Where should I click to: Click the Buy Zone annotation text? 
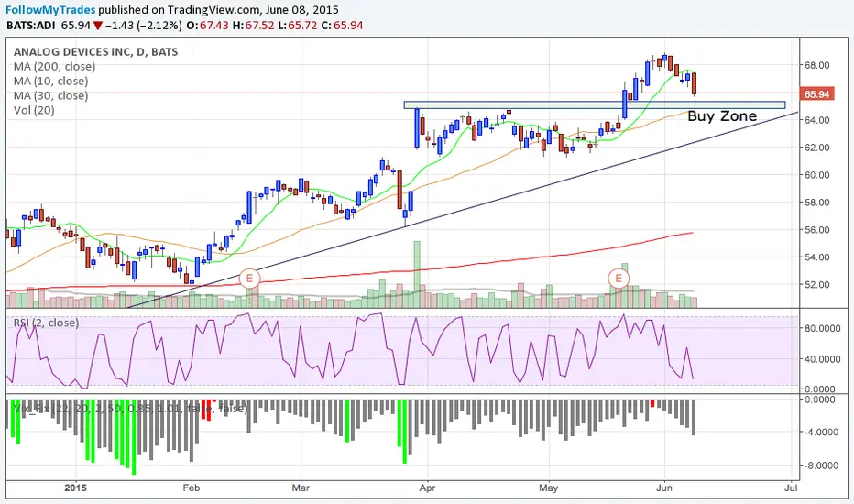(x=722, y=116)
